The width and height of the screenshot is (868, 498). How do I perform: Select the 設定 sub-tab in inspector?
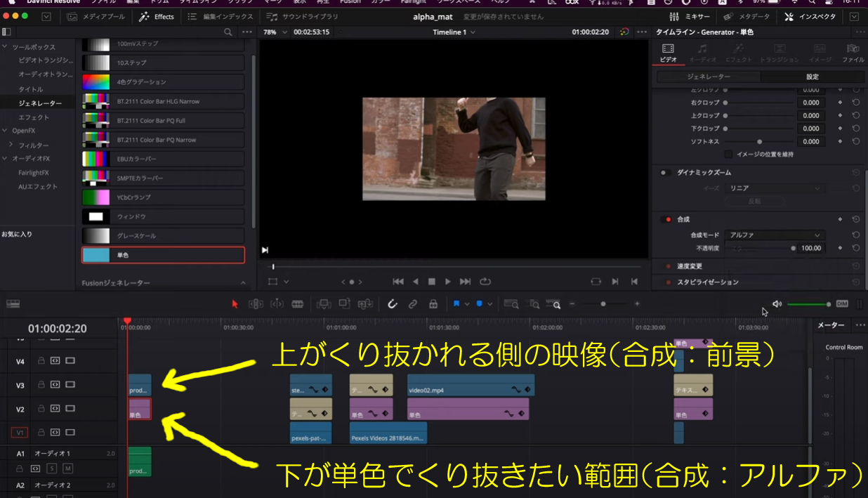tap(812, 77)
